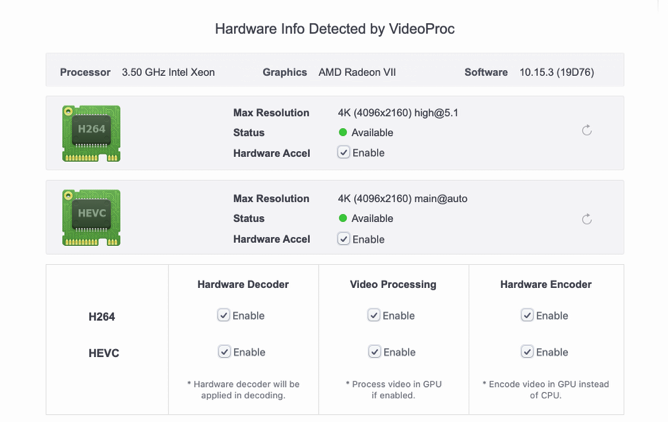Uncheck H264 Video Processing Enable

pyautogui.click(x=374, y=315)
